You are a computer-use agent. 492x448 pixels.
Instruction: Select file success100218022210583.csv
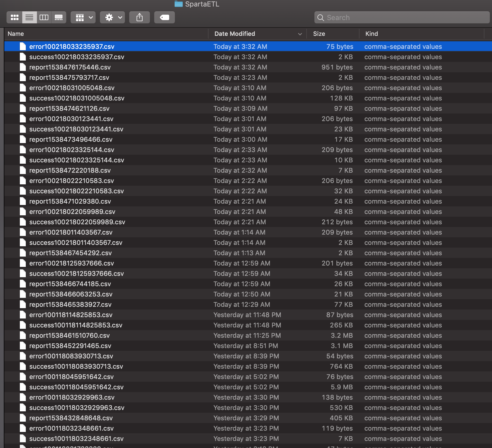point(248,191)
